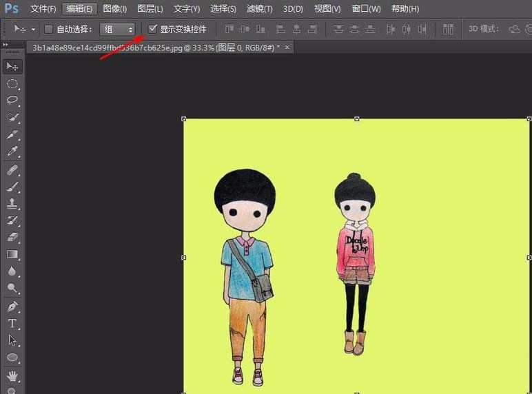Viewport: 532px width, 394px height.
Task: Click the top-center transform handle
Action: click(x=356, y=119)
